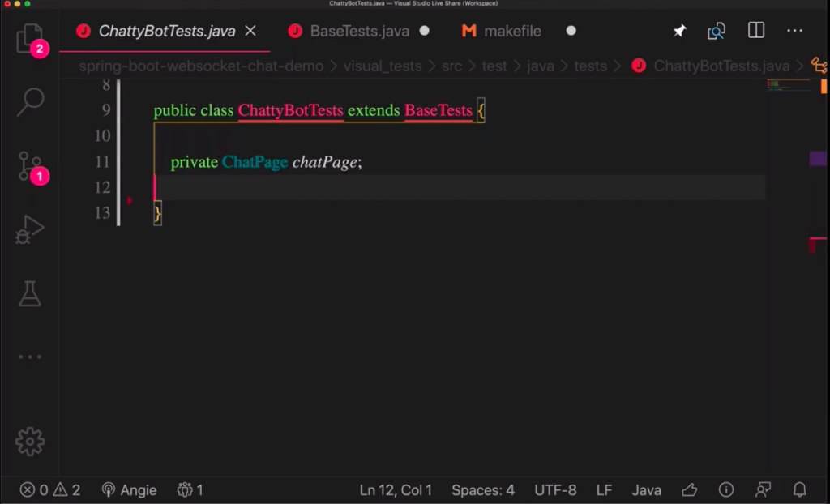Toggle the split editor layout button
Image resolution: width=830 pixels, height=504 pixels.
pos(755,31)
